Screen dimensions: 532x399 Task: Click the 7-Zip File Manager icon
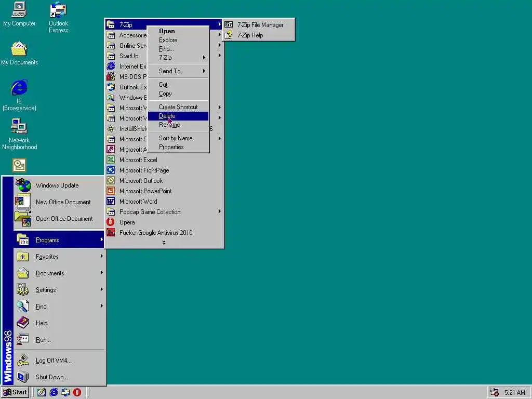coord(229,25)
